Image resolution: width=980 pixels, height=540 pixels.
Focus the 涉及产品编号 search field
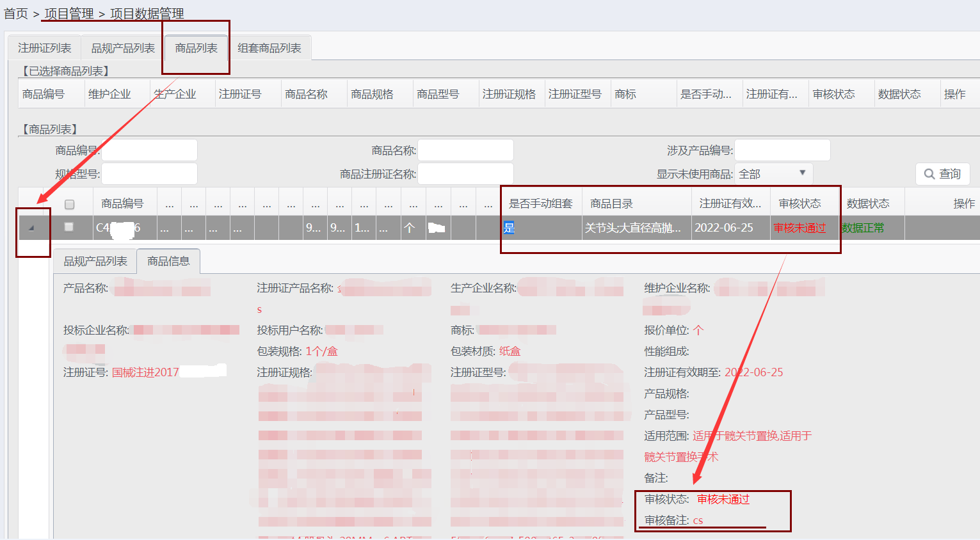[782, 150]
